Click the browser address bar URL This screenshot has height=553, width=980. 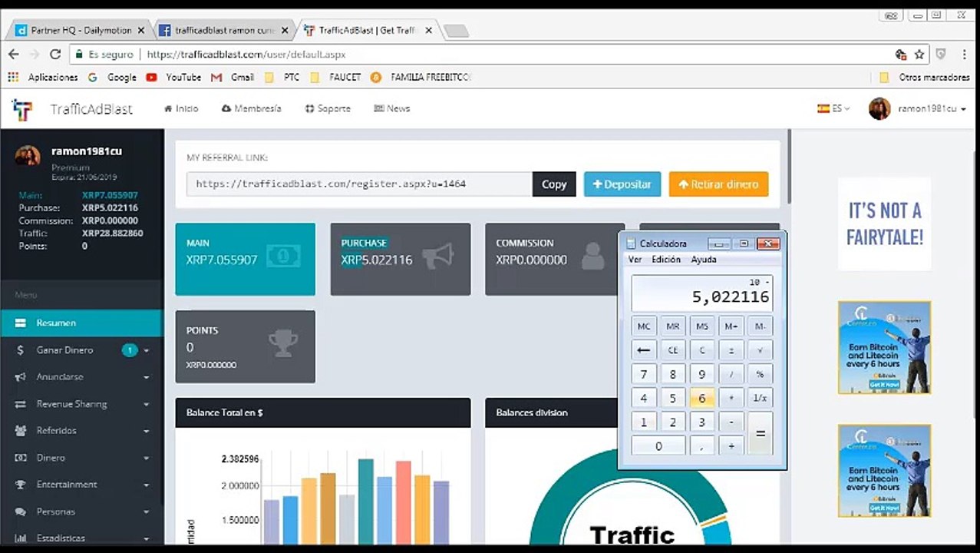pos(246,55)
